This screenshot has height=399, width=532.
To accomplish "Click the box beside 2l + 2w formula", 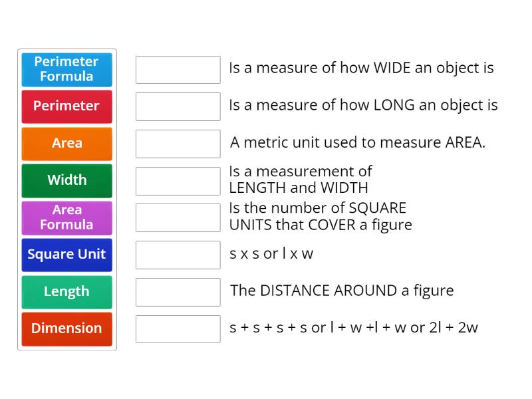I will [178, 329].
